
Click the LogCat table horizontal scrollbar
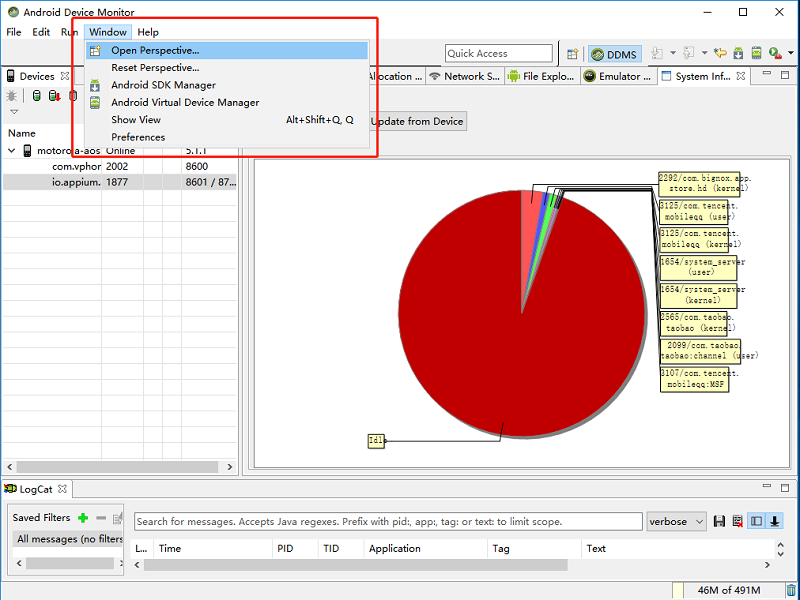click(356, 565)
